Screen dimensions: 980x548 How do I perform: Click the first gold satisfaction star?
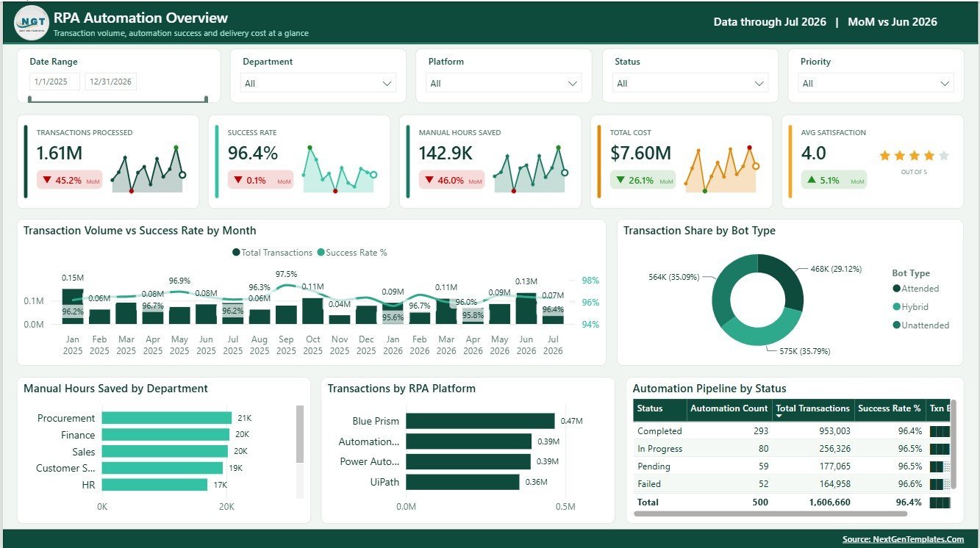tap(884, 156)
